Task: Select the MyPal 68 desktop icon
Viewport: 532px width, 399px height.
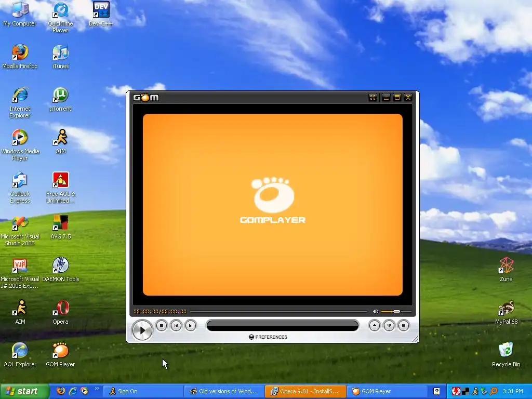Action: (506, 312)
